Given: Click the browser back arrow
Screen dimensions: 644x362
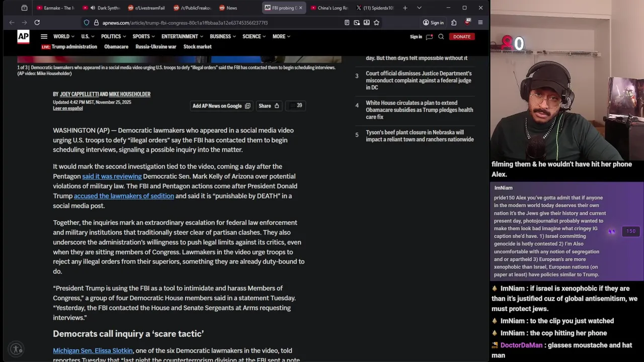Looking at the screenshot, I should [x=12, y=22].
